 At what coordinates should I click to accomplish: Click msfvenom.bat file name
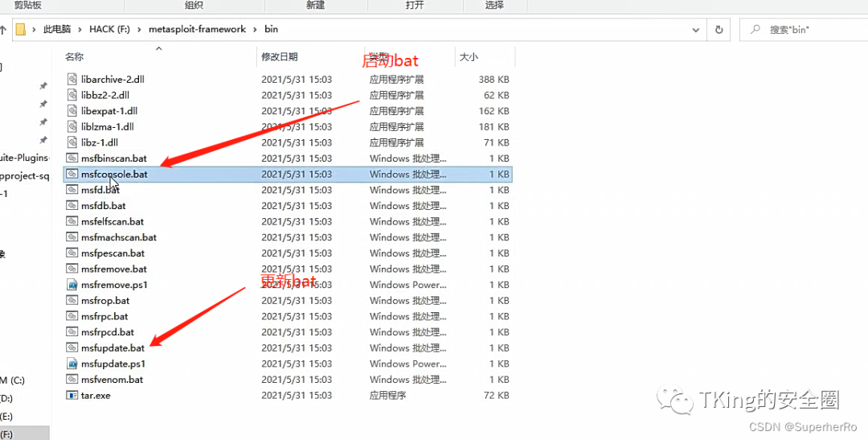point(112,380)
